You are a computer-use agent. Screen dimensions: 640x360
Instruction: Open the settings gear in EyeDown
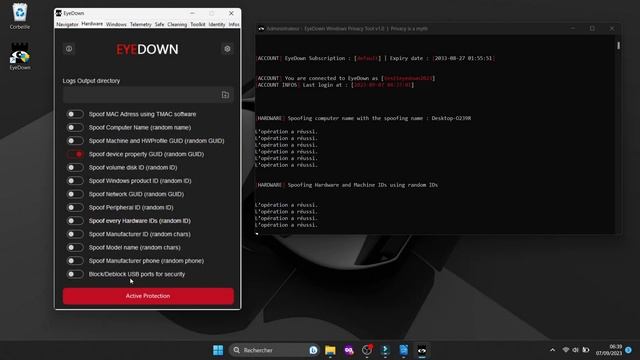pyautogui.click(x=227, y=49)
